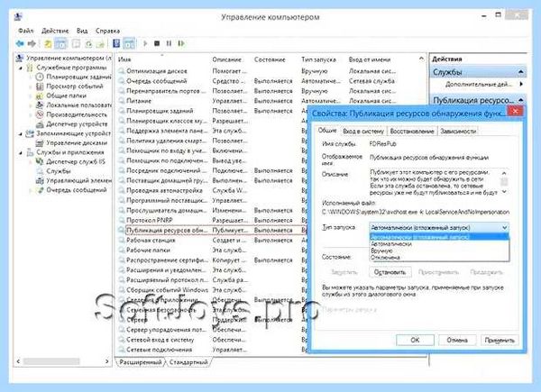Switch to the Восстановление tab
The image size is (541, 392).
pyautogui.click(x=412, y=132)
